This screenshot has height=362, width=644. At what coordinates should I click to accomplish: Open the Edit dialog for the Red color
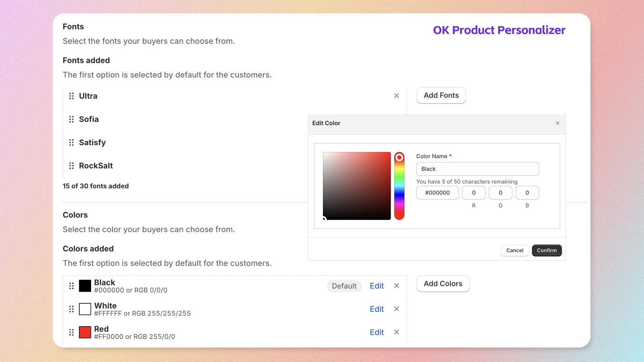click(x=376, y=332)
